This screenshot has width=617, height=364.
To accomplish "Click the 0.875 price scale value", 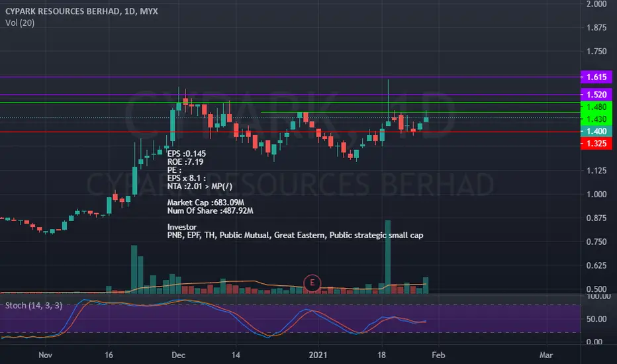I will coord(596,218).
